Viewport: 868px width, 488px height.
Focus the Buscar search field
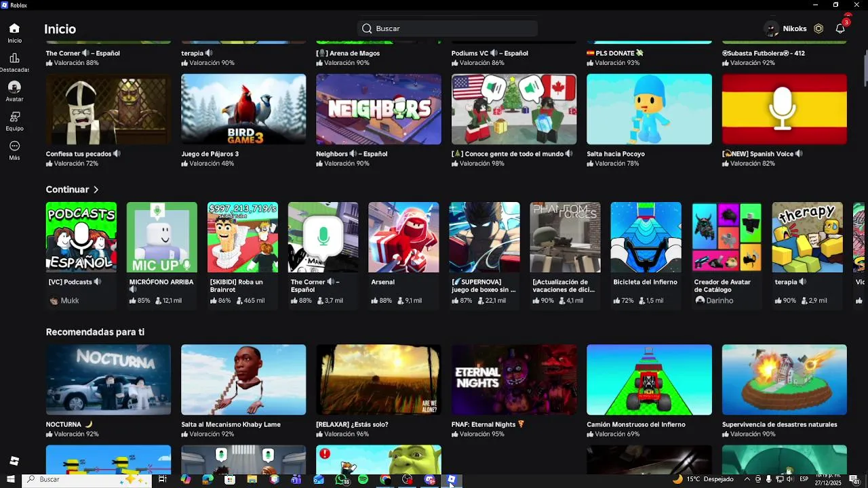448,28
